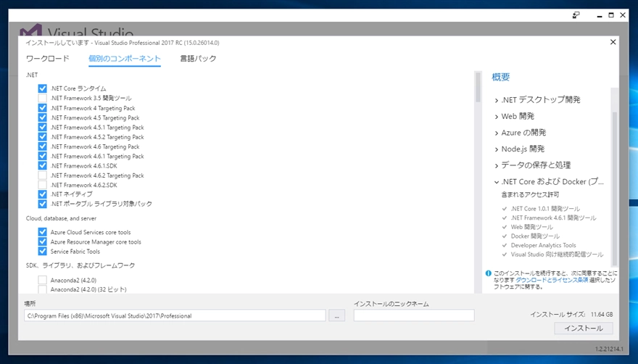Expand データの保存と処理 summary section
Image resolution: width=638 pixels, height=364 pixels.
(496, 165)
